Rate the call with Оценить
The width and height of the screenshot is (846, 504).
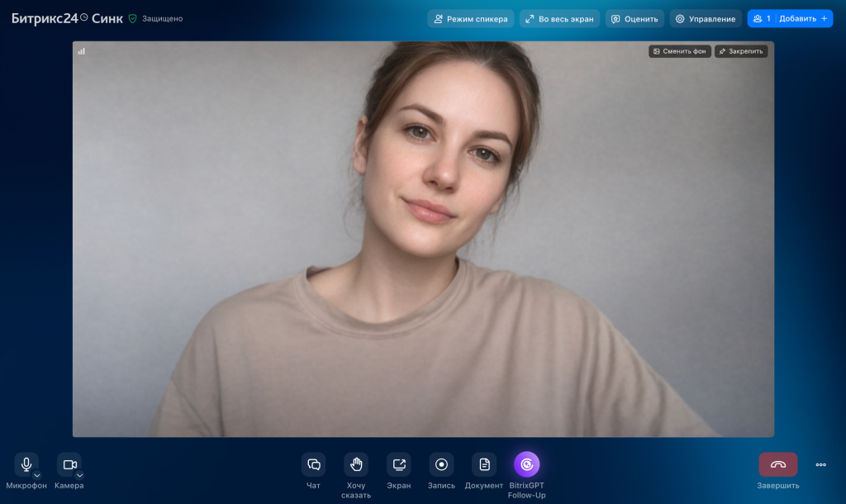(634, 17)
